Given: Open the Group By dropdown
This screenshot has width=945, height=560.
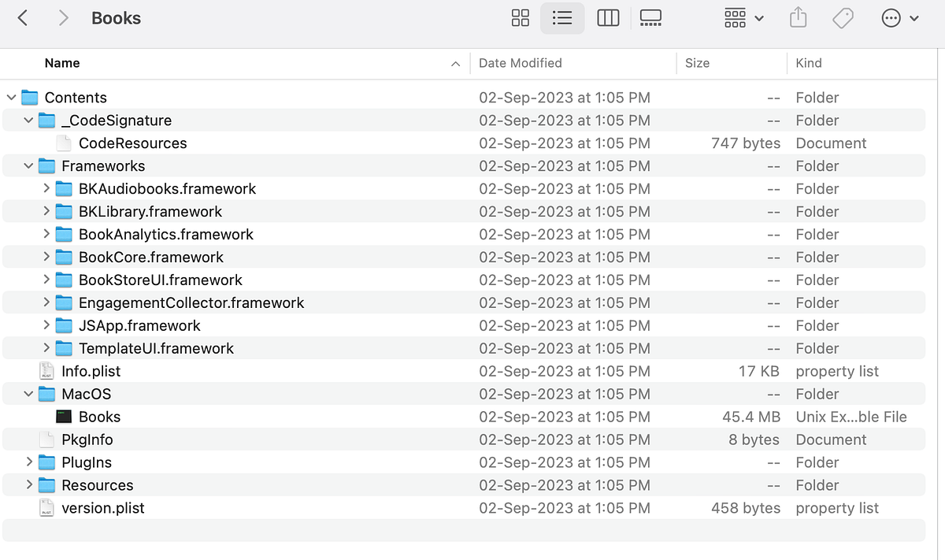Looking at the screenshot, I should click(743, 18).
